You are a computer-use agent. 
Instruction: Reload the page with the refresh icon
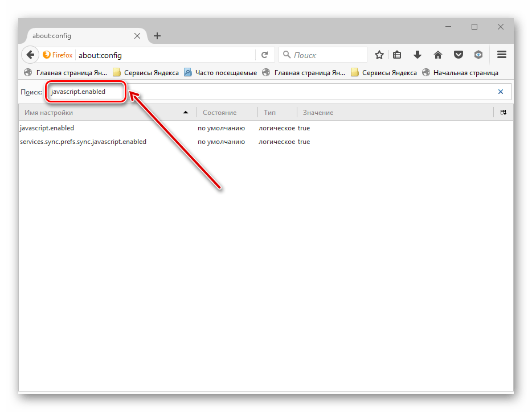click(x=264, y=55)
